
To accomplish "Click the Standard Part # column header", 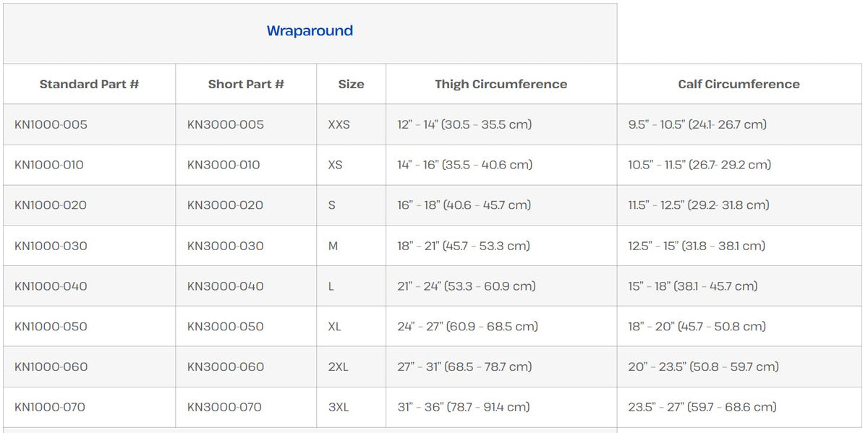I will tap(89, 85).
